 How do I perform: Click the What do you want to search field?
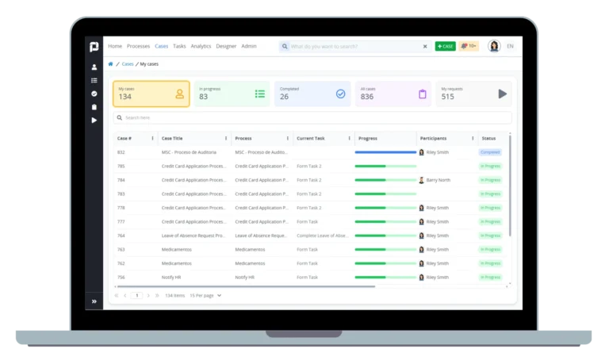click(x=355, y=46)
